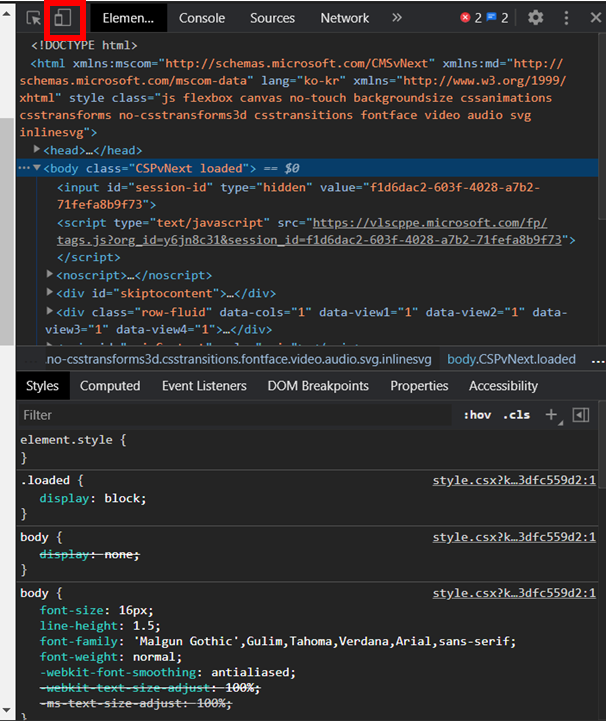
Task: Open style.csx link for .loaded rule
Action: (x=514, y=481)
